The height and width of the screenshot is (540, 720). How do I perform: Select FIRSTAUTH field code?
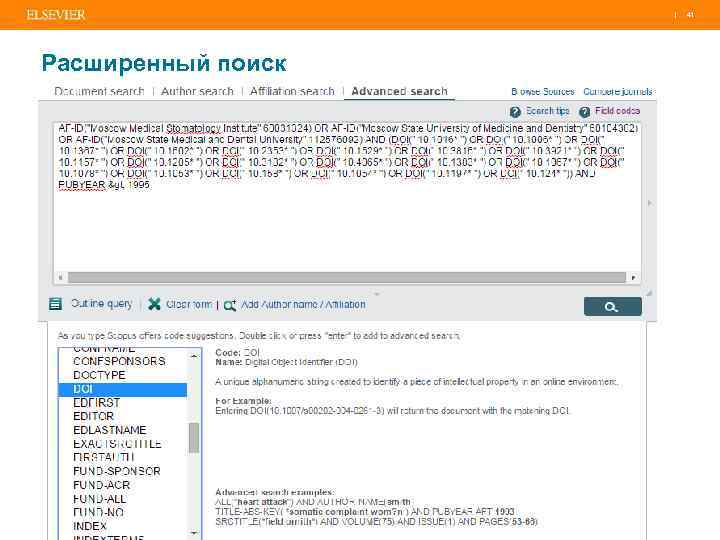click(104, 457)
